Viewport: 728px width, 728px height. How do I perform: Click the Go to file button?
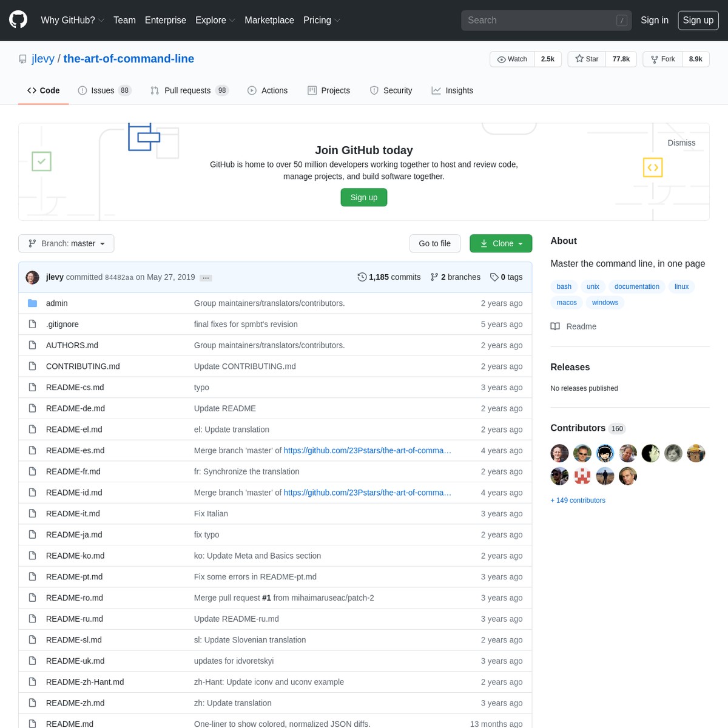coord(435,243)
